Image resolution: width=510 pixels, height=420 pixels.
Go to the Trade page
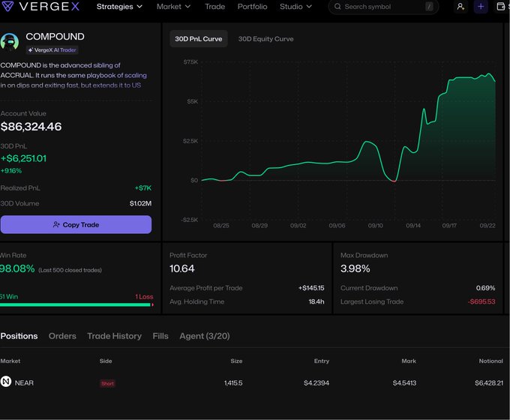pyautogui.click(x=215, y=7)
